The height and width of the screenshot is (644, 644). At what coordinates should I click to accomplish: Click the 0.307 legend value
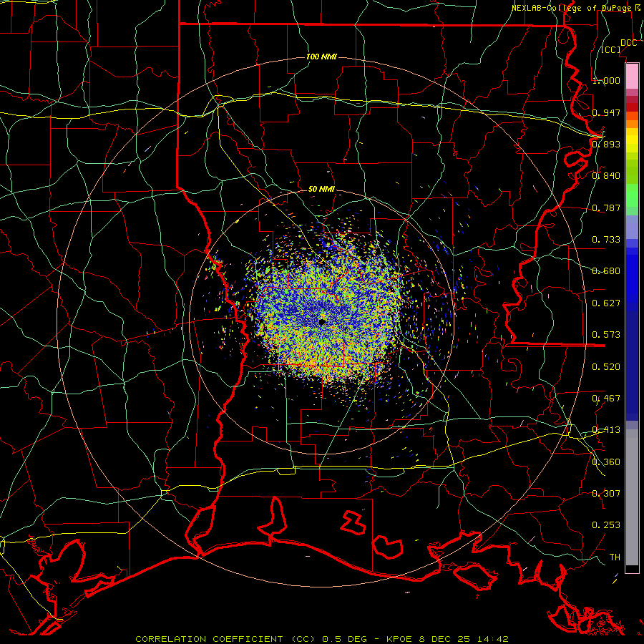[x=606, y=494]
